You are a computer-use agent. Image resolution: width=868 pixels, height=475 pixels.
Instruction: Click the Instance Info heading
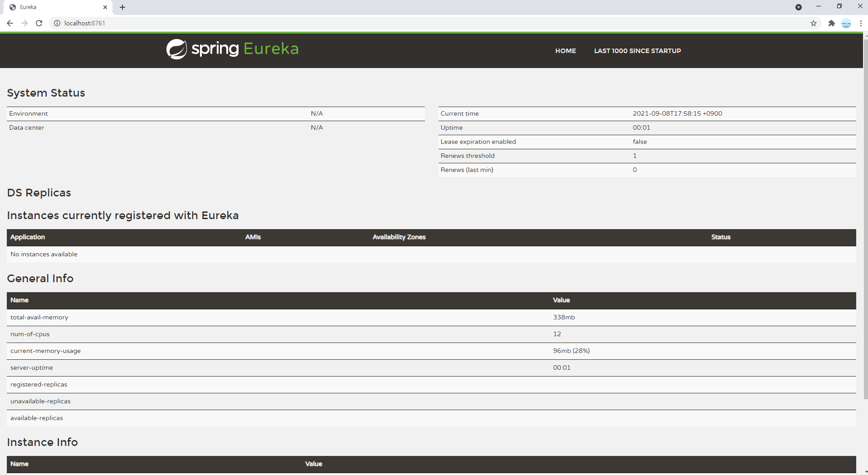coord(42,442)
